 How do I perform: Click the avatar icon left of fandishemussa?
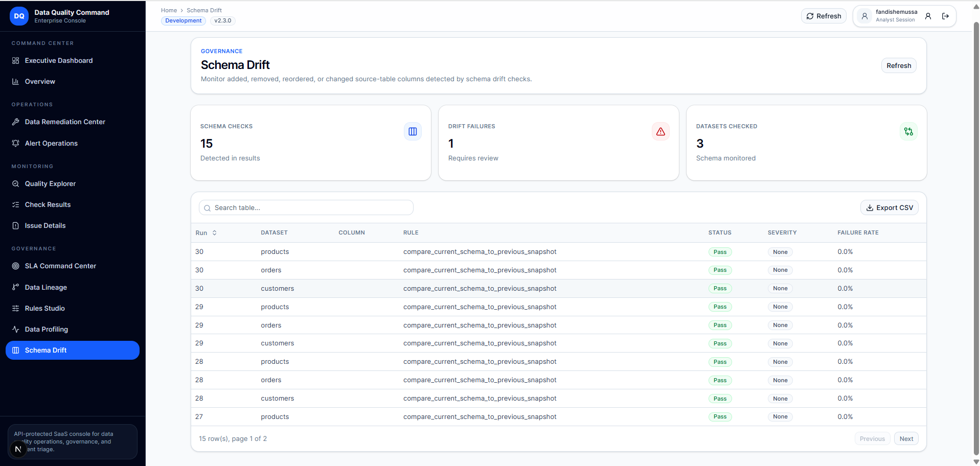point(864,16)
